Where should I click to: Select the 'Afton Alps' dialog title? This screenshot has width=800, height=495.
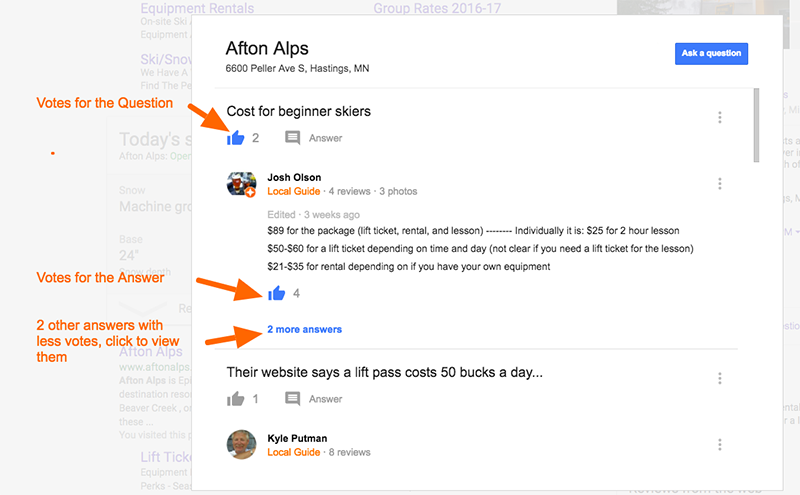tap(267, 48)
